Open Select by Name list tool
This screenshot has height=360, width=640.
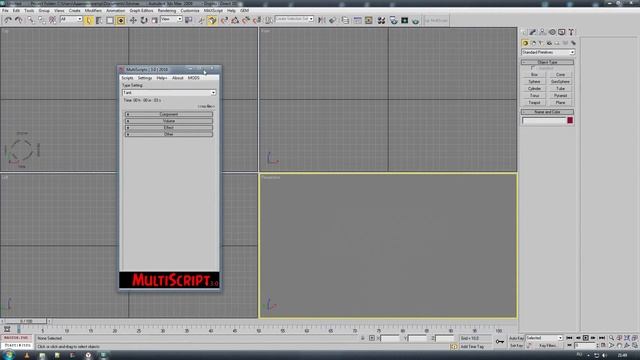click(x=99, y=20)
